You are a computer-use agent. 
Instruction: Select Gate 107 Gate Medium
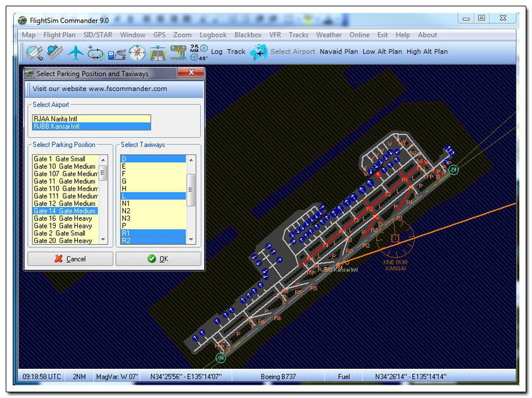(65, 173)
